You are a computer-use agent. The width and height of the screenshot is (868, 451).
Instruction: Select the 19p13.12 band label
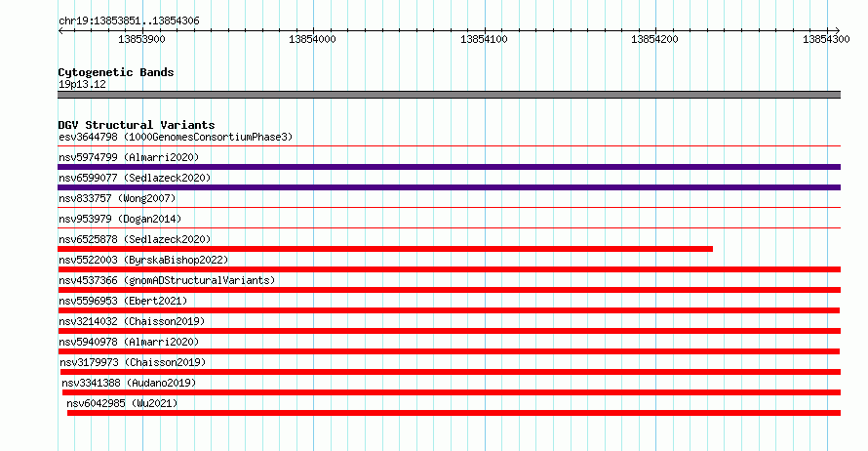(82, 84)
